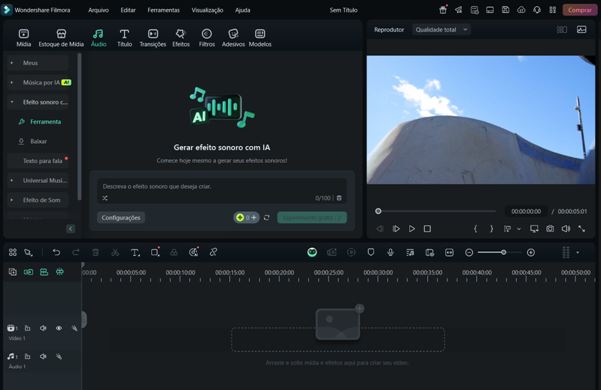Image resolution: width=603 pixels, height=390 pixels.
Task: Collapse the sidebar with the arrow button
Action: tap(70, 229)
